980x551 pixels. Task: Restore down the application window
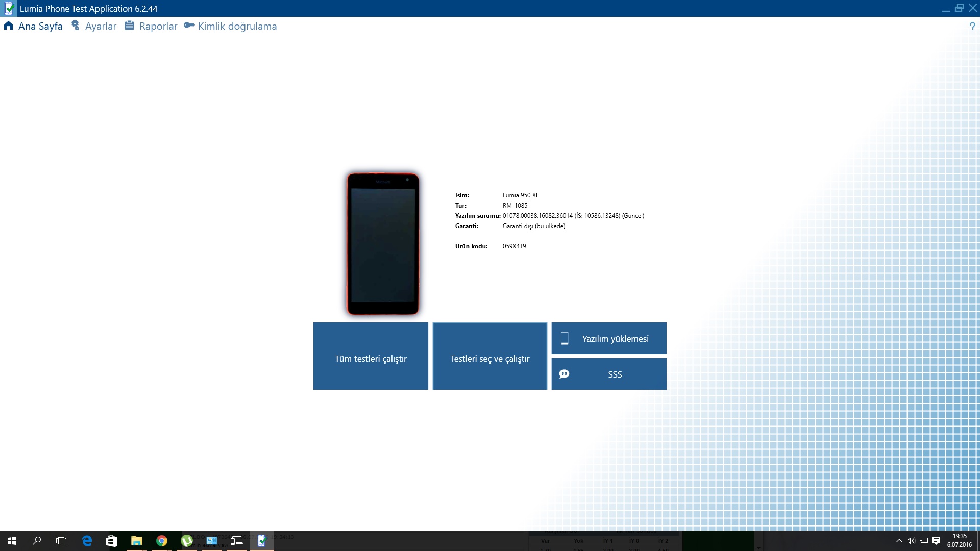pyautogui.click(x=959, y=8)
